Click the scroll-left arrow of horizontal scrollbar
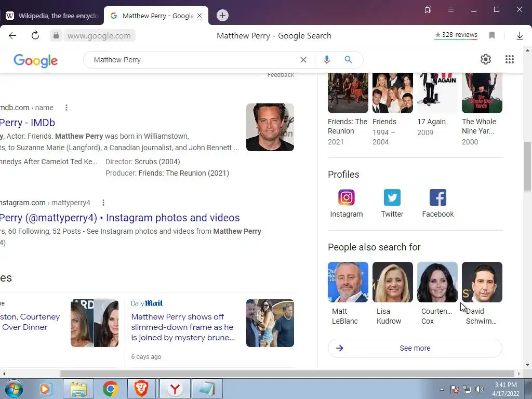Viewport: 532px width, 399px height. [4, 374]
